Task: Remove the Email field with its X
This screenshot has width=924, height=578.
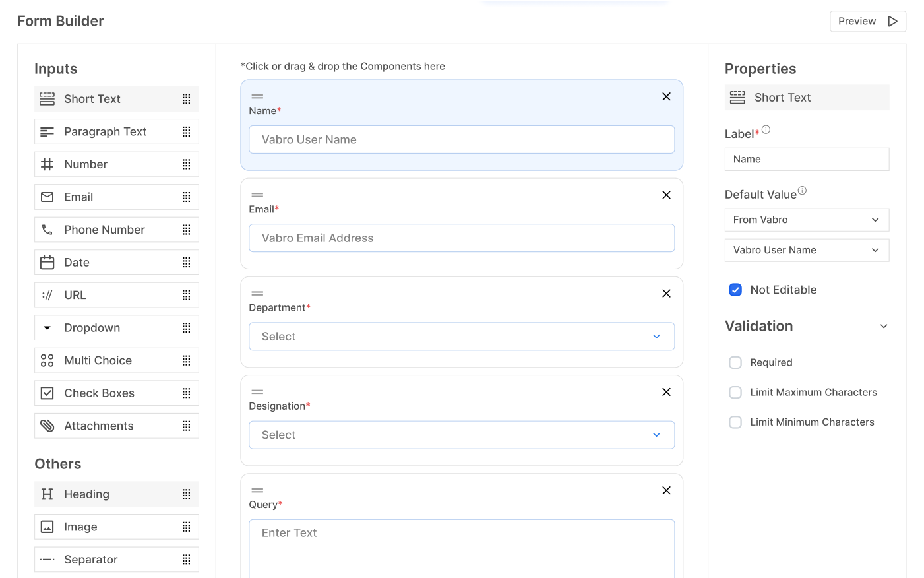Action: tap(666, 195)
